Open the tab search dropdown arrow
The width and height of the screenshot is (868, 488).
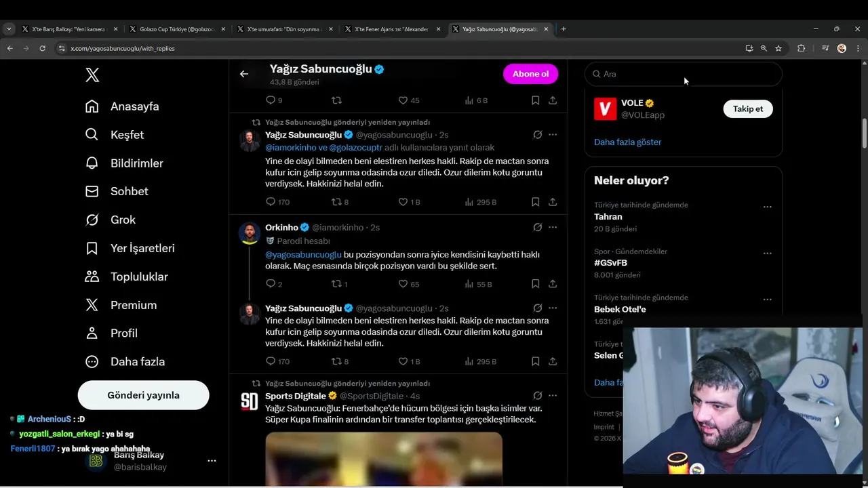pyautogui.click(x=9, y=29)
